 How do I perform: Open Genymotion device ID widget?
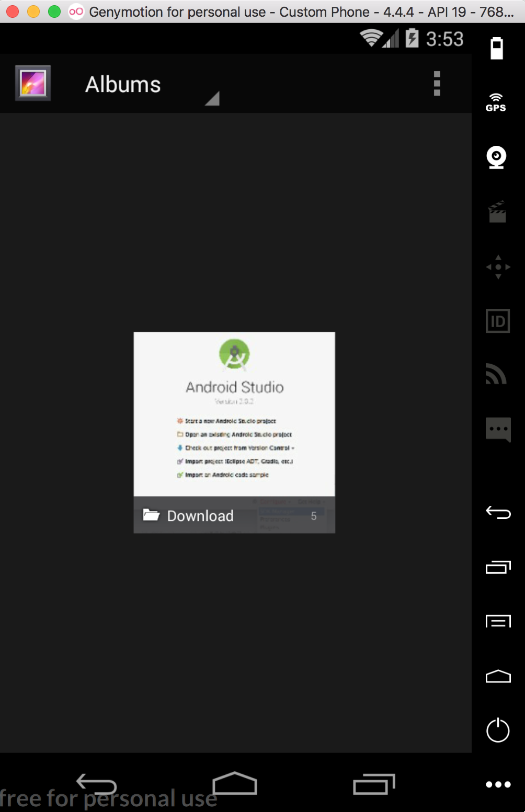tap(498, 321)
